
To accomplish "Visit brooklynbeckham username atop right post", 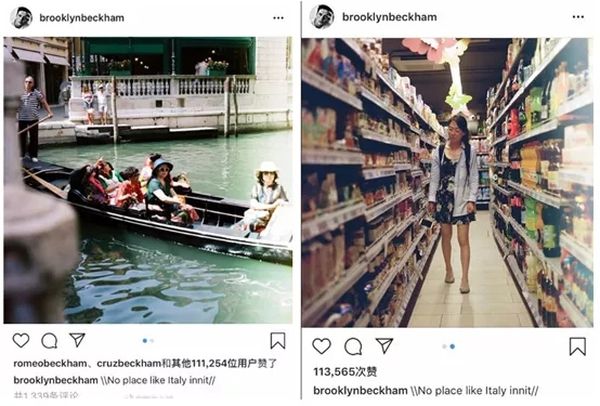I will (x=390, y=17).
